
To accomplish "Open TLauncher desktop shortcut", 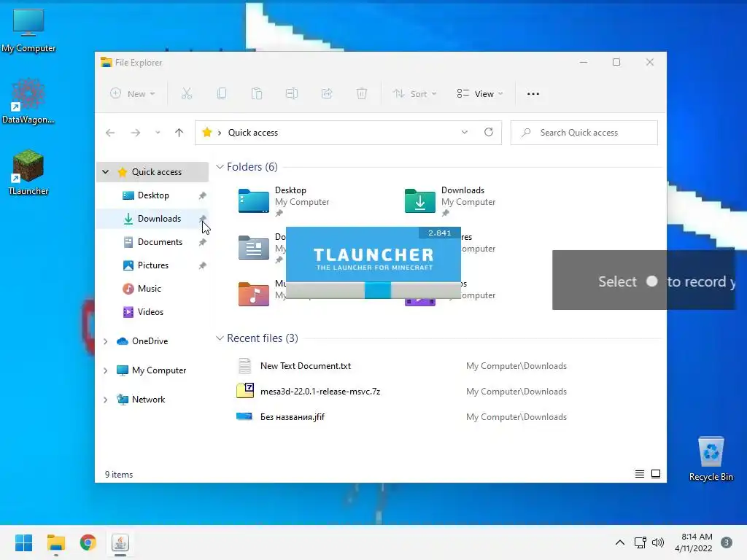I will coord(28,173).
